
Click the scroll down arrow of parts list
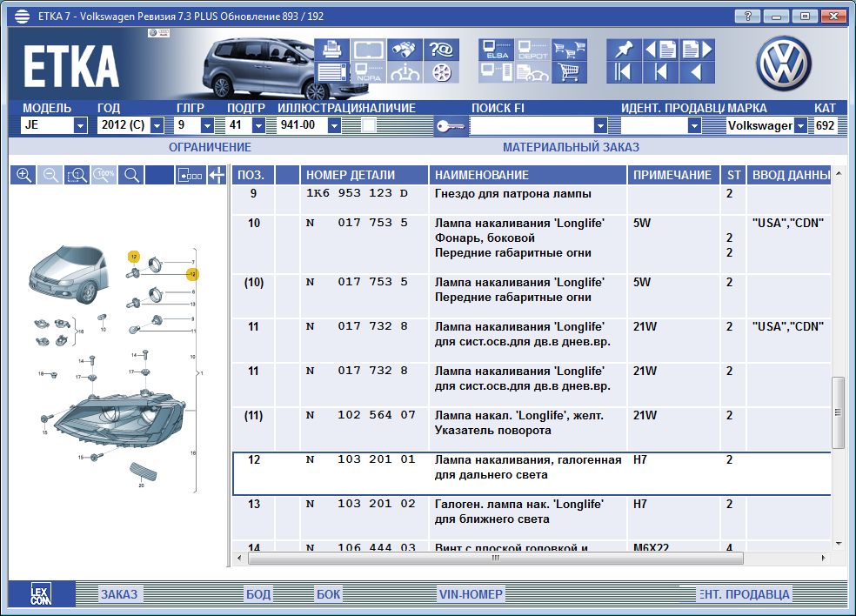[839, 544]
